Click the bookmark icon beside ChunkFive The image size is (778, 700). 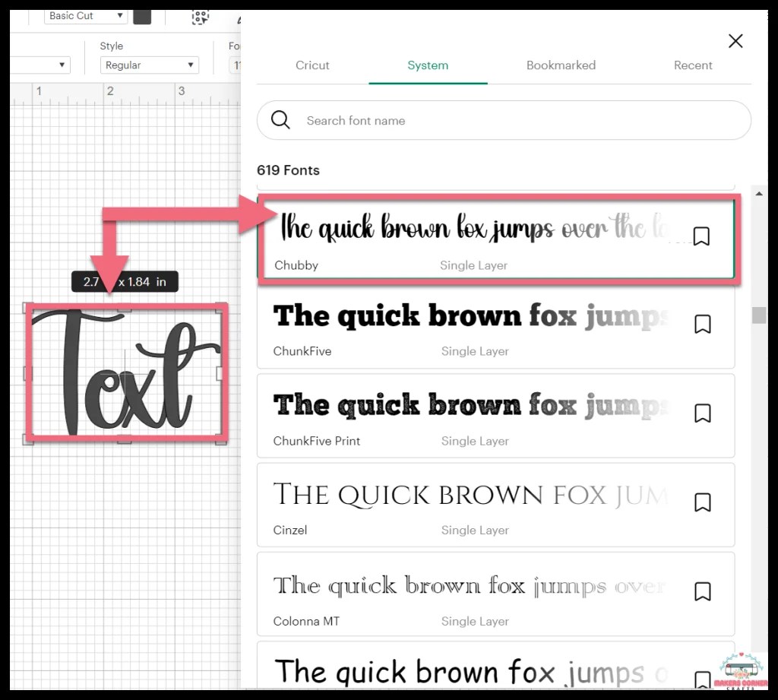pyautogui.click(x=702, y=324)
